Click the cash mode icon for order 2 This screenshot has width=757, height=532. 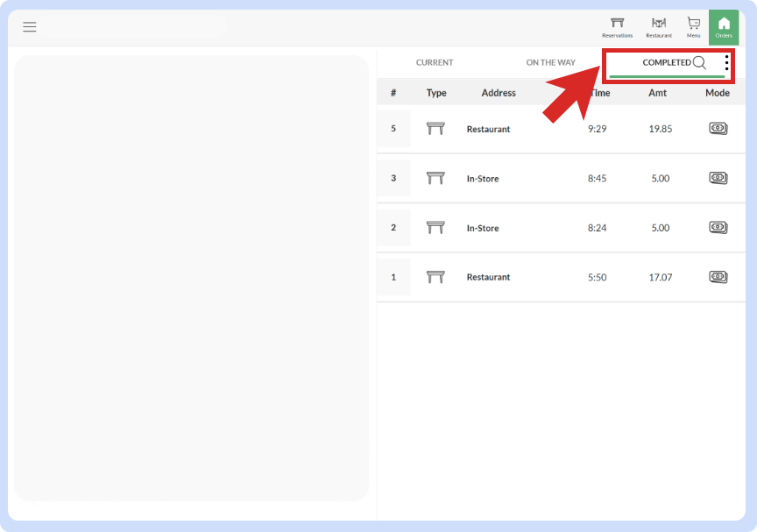[718, 227]
